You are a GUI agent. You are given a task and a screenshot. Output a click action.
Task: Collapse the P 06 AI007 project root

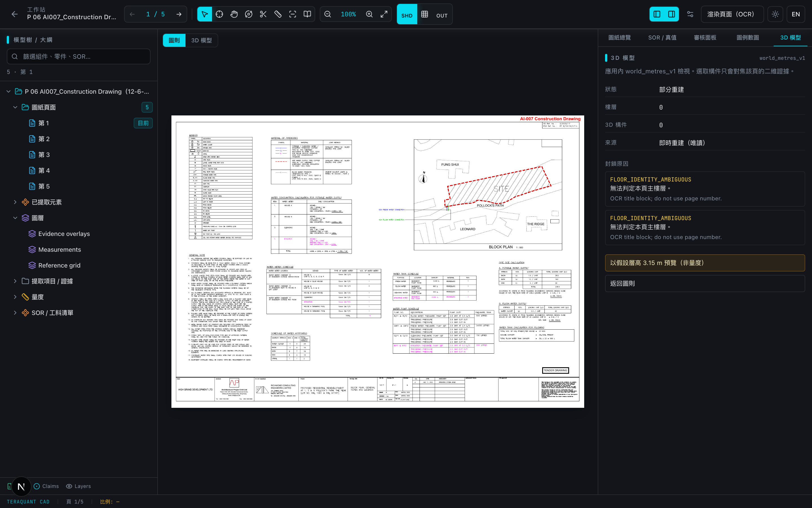coord(8,91)
